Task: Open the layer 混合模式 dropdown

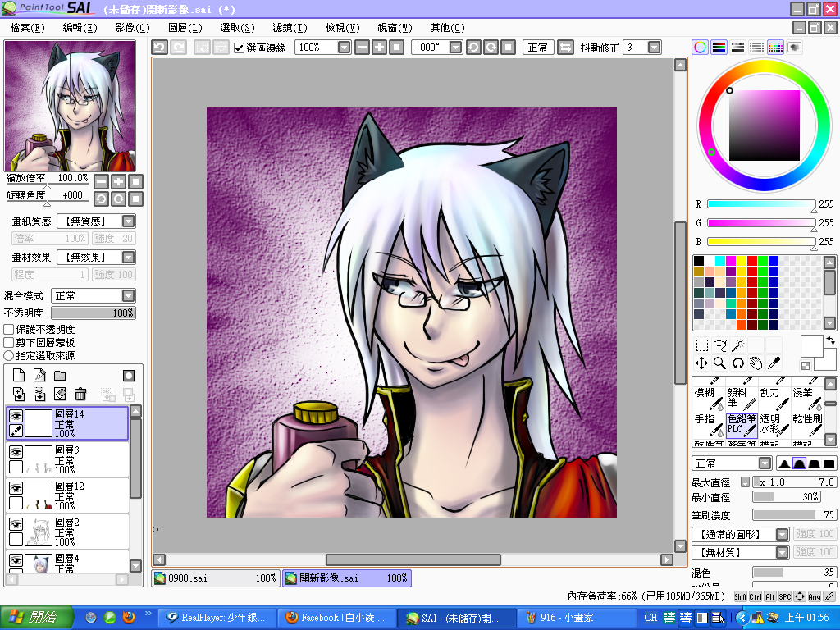Action: pyautogui.click(x=129, y=295)
